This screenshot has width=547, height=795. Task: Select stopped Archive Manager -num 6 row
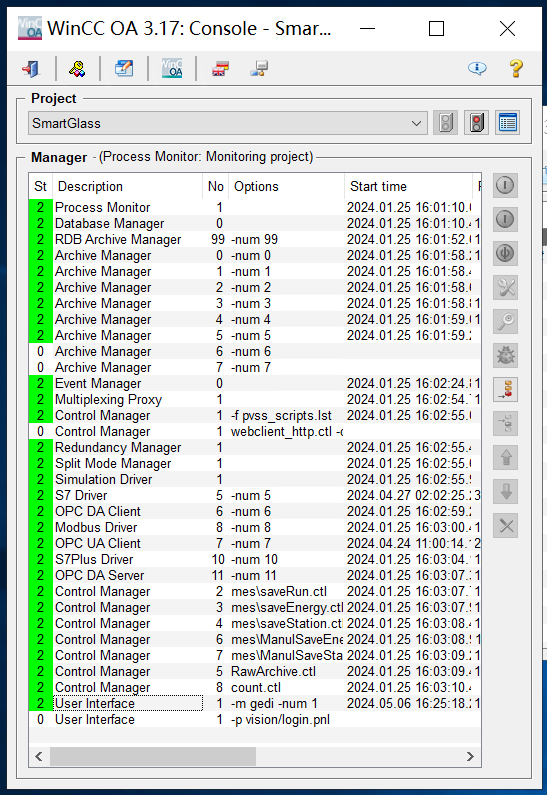(x=254, y=351)
